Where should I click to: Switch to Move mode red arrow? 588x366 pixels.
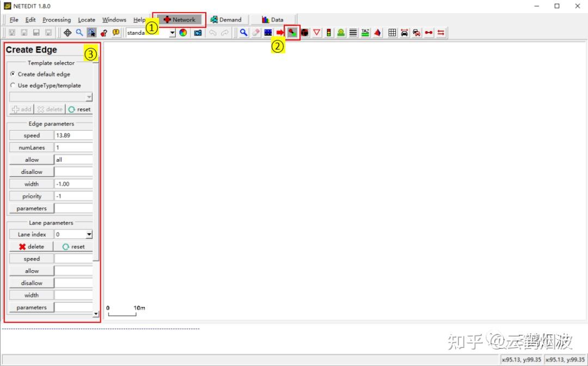pos(280,32)
